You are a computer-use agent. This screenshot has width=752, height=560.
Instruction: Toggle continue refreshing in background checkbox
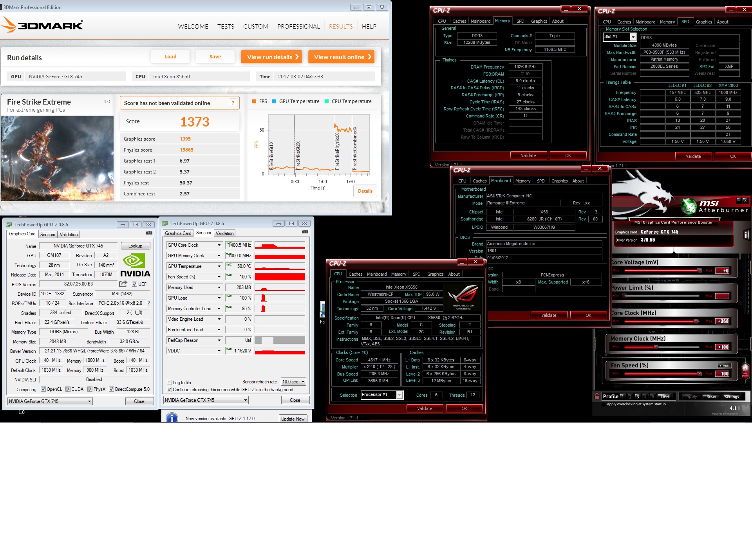[169, 390]
